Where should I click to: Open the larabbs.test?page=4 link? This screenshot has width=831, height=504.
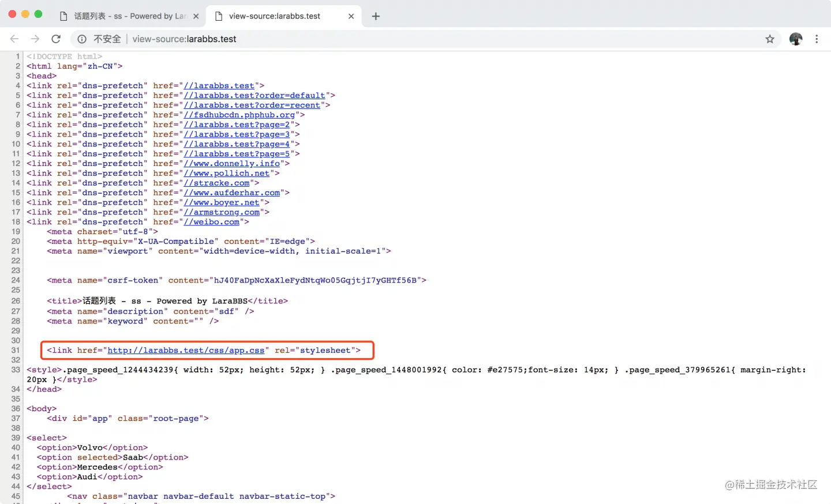pos(237,144)
